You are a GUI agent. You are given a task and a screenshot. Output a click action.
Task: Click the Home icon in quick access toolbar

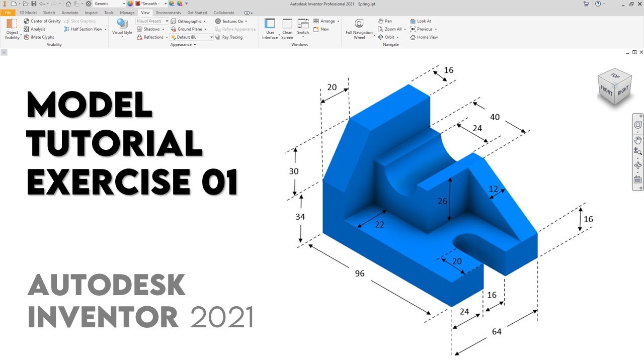[68, 4]
